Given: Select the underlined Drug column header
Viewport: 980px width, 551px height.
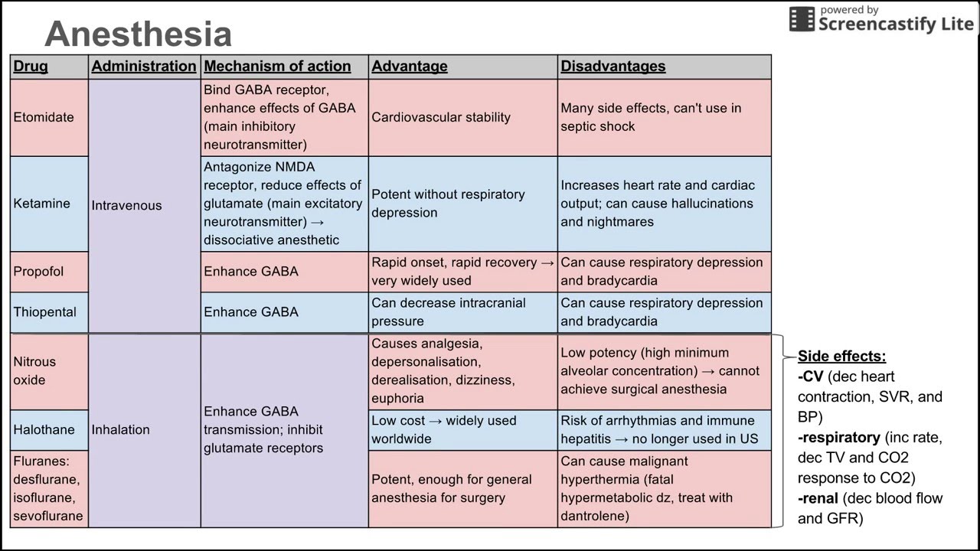Looking at the screenshot, I should 31,67.
